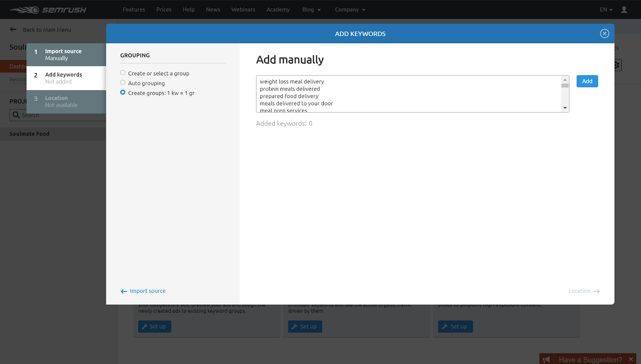Screen dimensions: 641x364
Task: Click the keyword list scrollbar up arrow
Action: 565,80
